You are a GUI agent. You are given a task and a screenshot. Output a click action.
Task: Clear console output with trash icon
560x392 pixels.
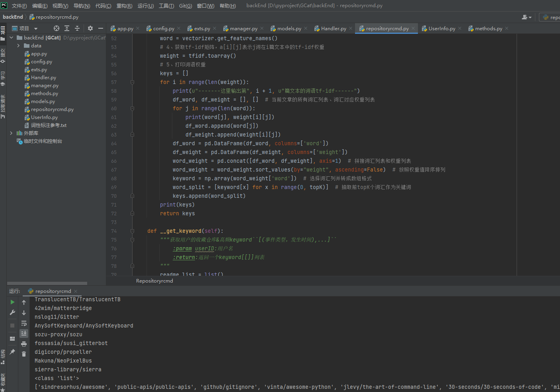coord(24,354)
